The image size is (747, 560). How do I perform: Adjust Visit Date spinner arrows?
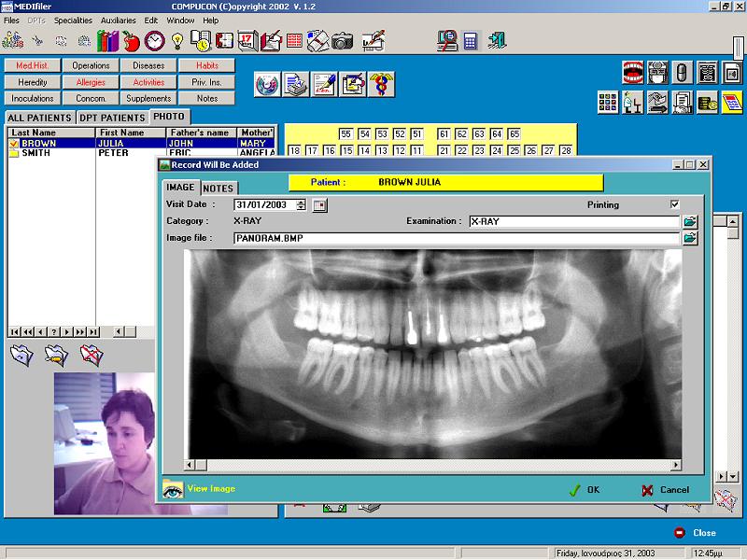301,205
